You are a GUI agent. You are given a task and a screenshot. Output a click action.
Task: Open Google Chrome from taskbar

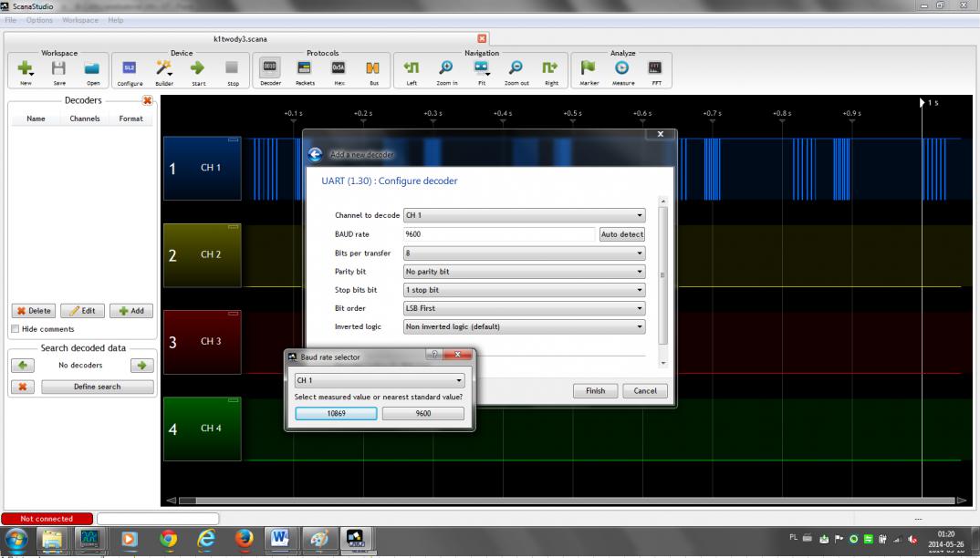tap(168, 539)
